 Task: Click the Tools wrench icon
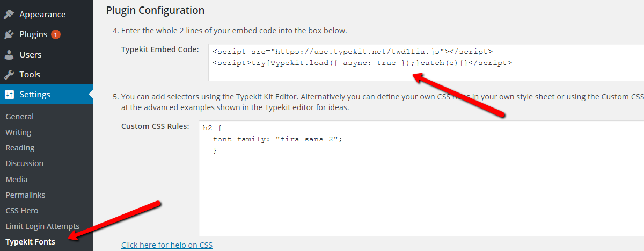pos(9,74)
